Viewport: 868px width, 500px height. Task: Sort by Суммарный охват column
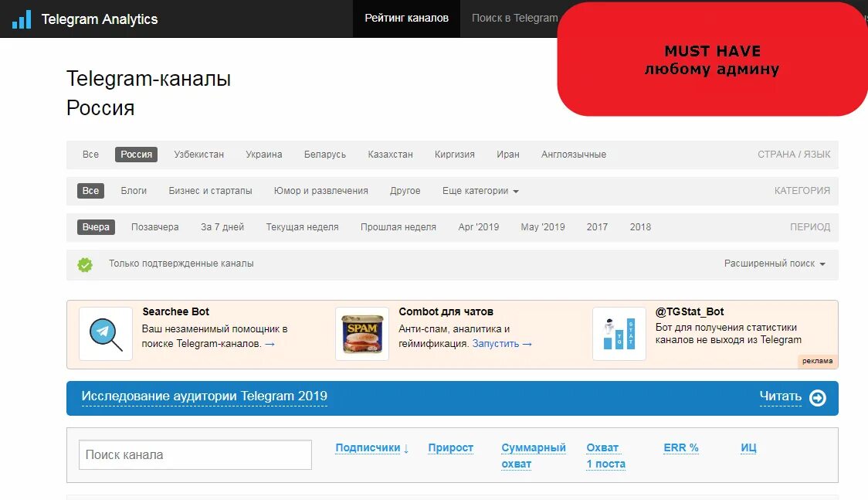click(x=533, y=456)
